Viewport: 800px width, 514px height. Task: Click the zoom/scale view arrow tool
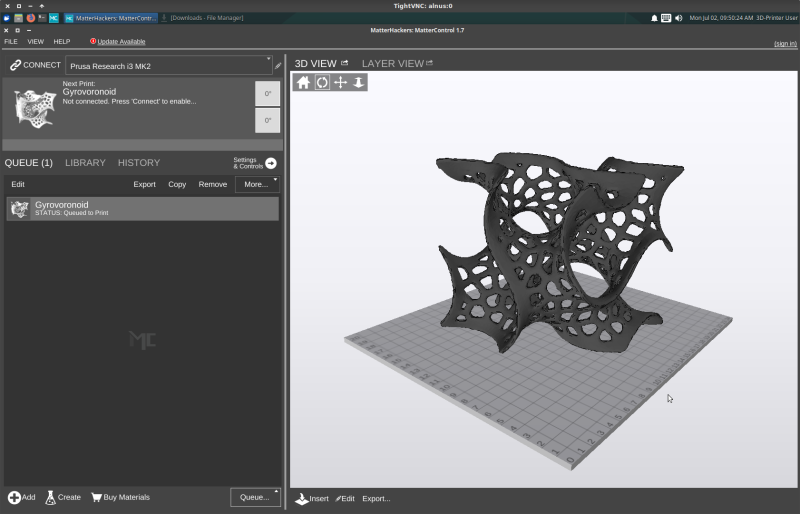(x=358, y=82)
